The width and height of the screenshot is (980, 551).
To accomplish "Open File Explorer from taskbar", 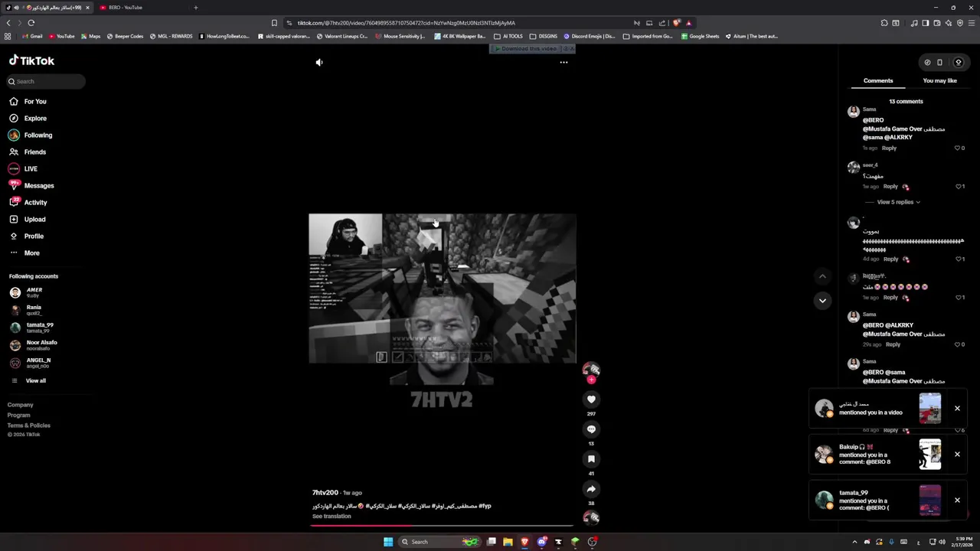I will pyautogui.click(x=508, y=542).
